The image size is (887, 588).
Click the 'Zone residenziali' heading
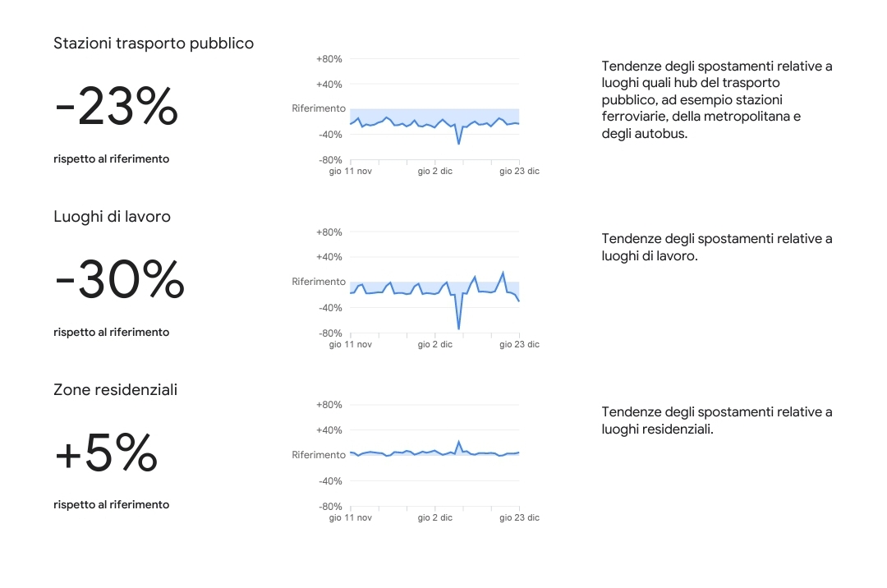tap(115, 390)
